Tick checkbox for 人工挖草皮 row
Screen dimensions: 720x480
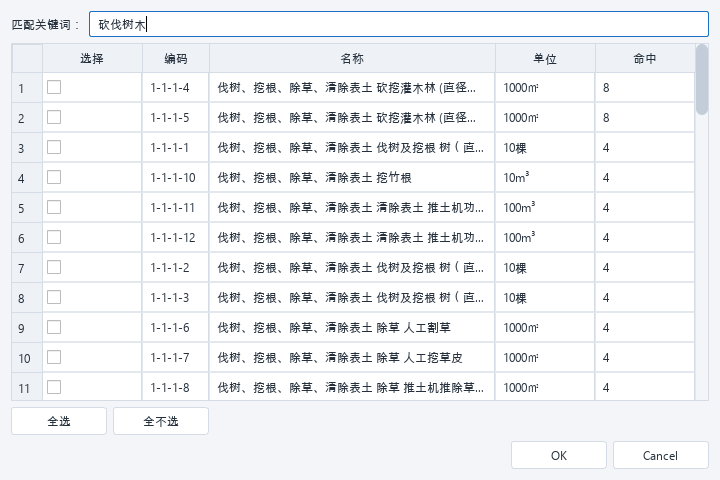pos(54,357)
